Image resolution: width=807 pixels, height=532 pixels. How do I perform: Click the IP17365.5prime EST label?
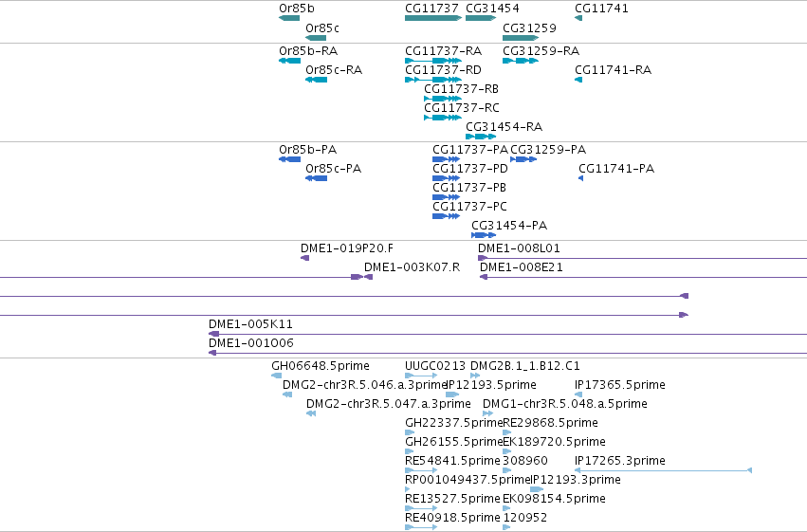pos(620,385)
